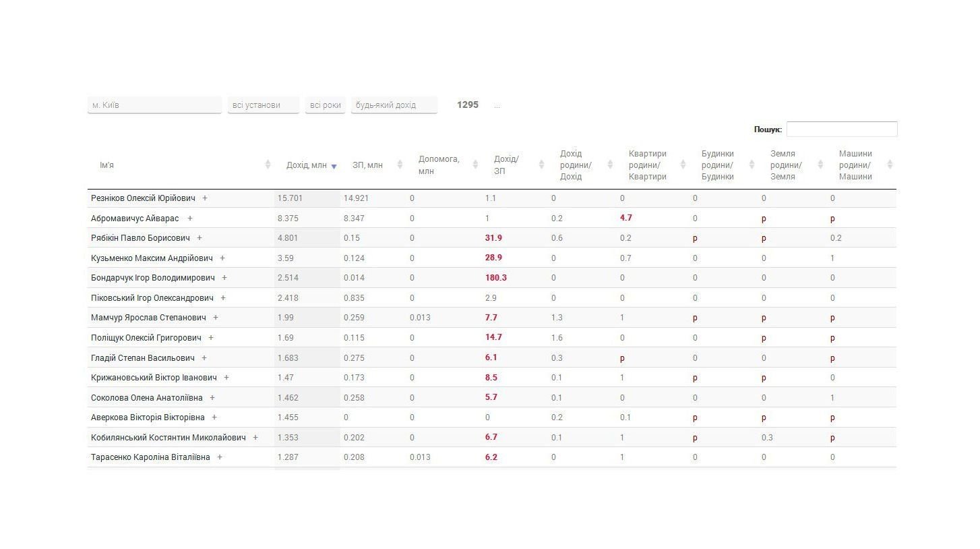Open the будь-який дохід income filter
Viewport: 980px width, 549px height.
pos(394,105)
